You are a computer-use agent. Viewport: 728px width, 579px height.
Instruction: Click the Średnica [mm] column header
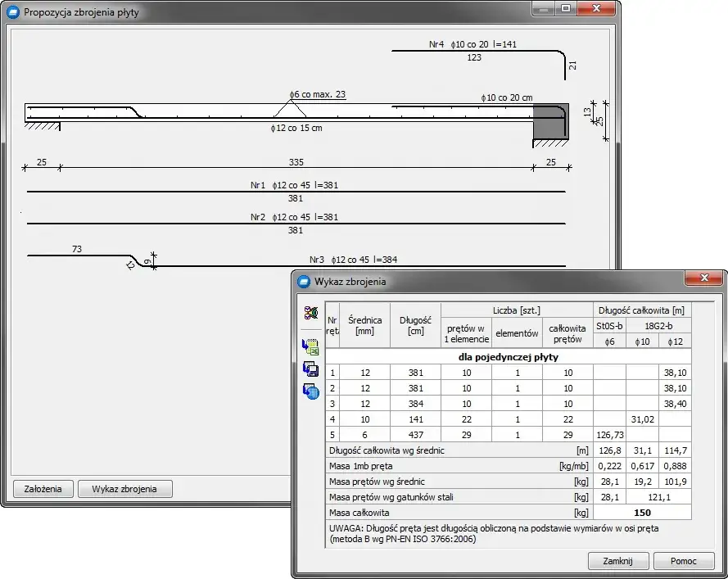click(x=364, y=325)
